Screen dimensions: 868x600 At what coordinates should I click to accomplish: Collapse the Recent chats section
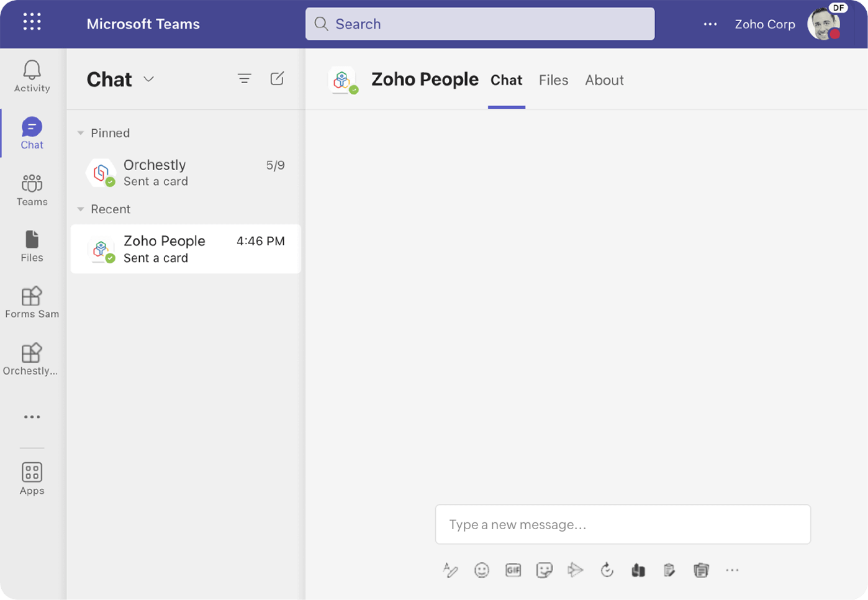pos(80,209)
